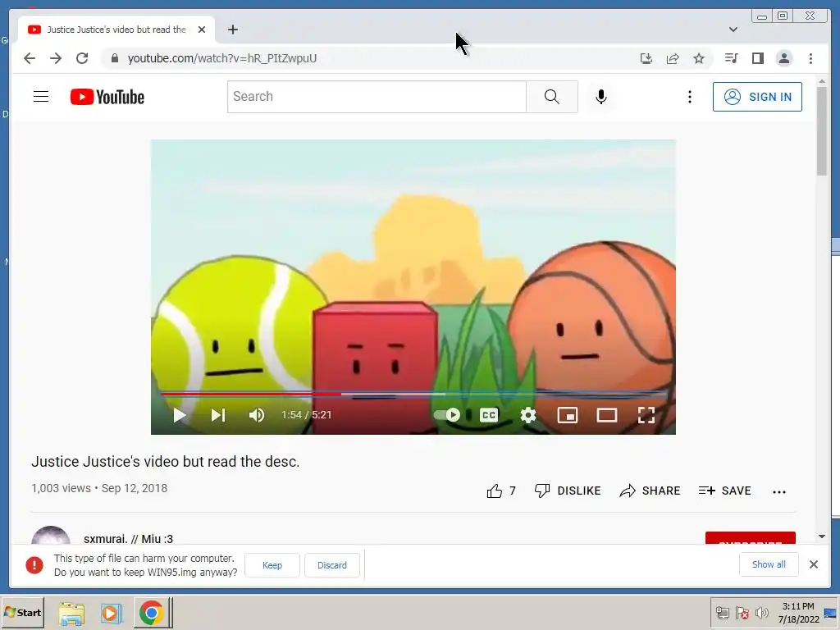Open Windows Media Player from the taskbar
This screenshot has height=630, width=840.
point(111,613)
